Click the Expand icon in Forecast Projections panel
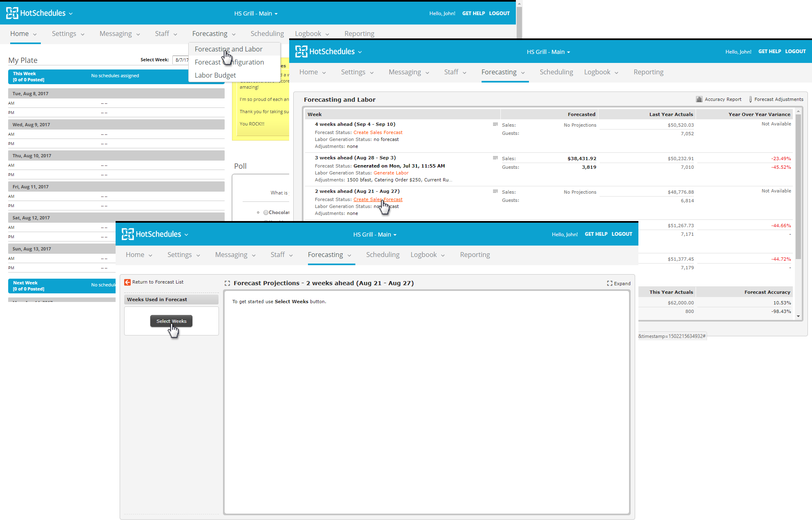This screenshot has width=812, height=523. [609, 284]
